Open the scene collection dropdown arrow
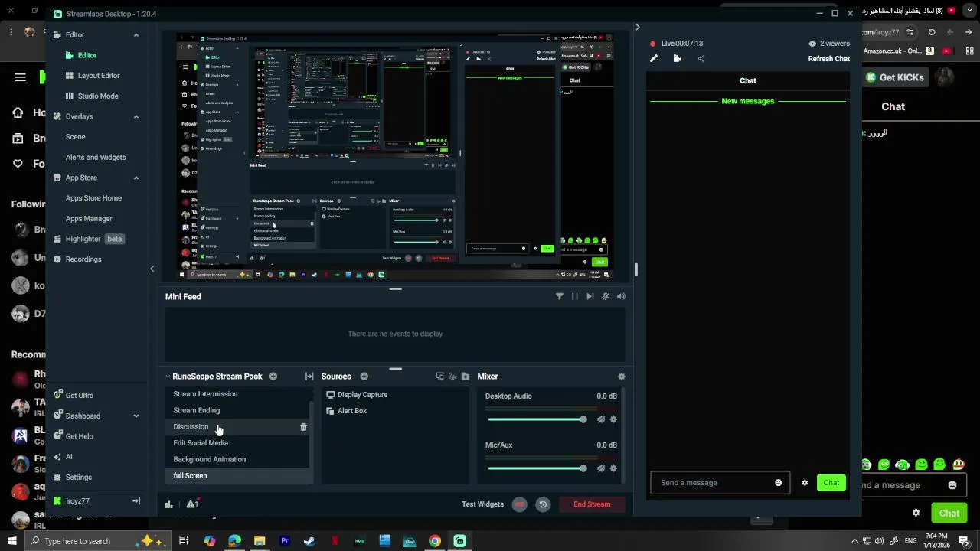Screen dimensions: 980x551 (168, 377)
